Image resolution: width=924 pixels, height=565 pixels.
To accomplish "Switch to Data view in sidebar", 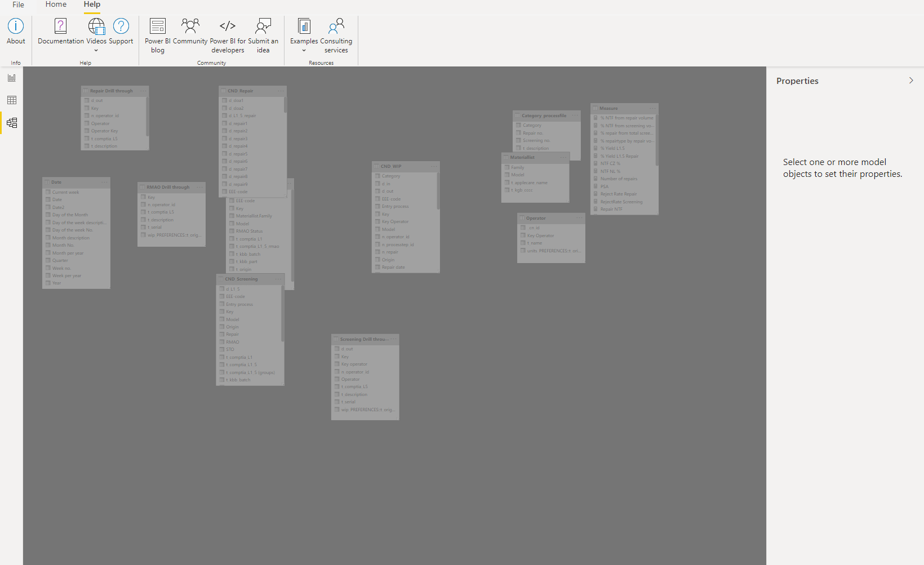I will click(12, 100).
